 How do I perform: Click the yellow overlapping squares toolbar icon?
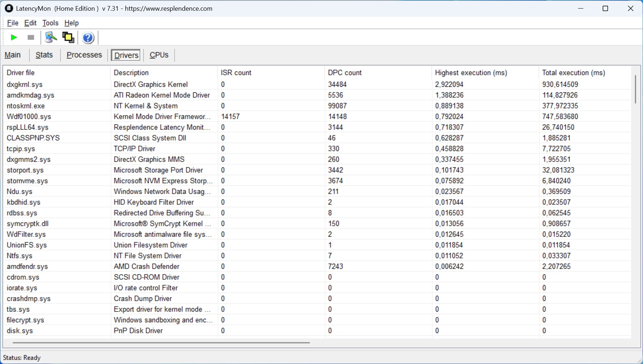pos(68,37)
